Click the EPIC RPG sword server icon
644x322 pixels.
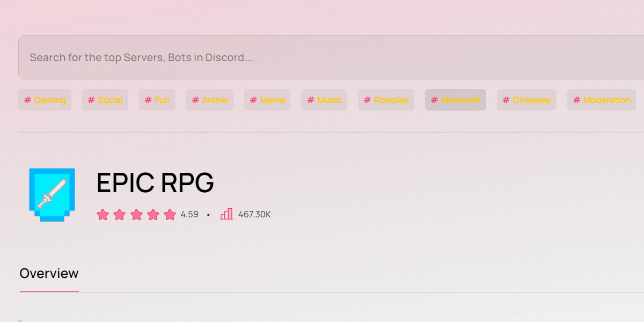[52, 195]
